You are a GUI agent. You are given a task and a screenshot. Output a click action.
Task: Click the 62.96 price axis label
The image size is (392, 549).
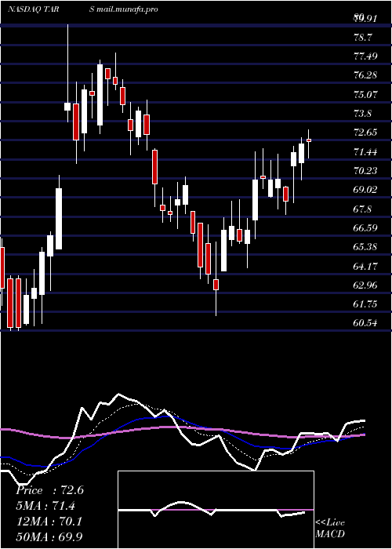(366, 285)
